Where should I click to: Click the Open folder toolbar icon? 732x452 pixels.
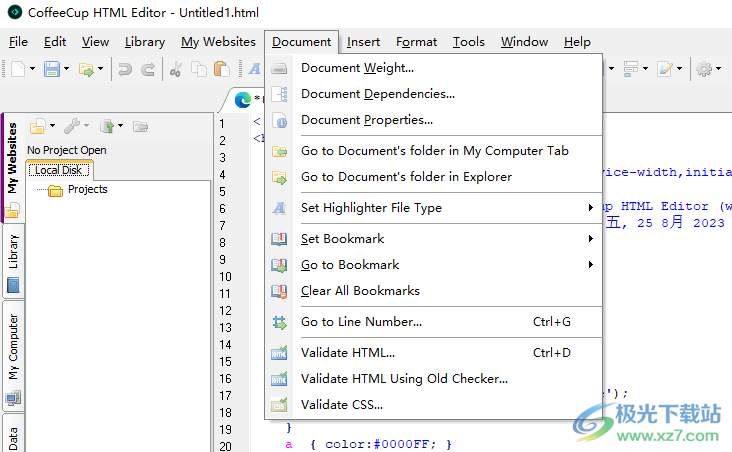tap(86, 69)
